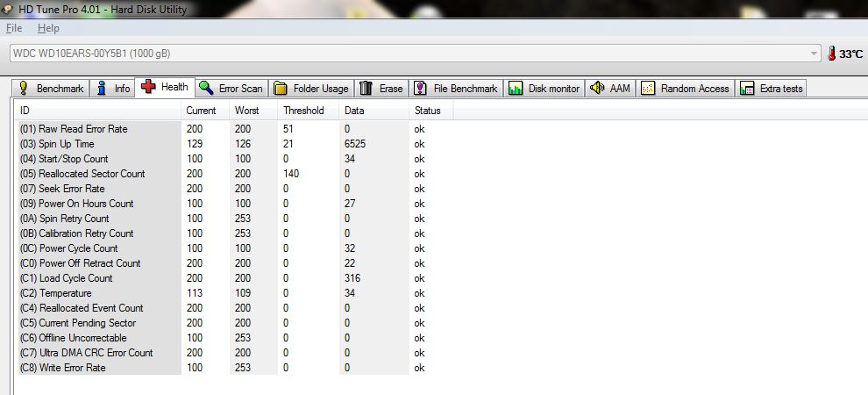Switch to the Extra tests tab
Viewport: 868px width, 395px height.
click(x=772, y=88)
